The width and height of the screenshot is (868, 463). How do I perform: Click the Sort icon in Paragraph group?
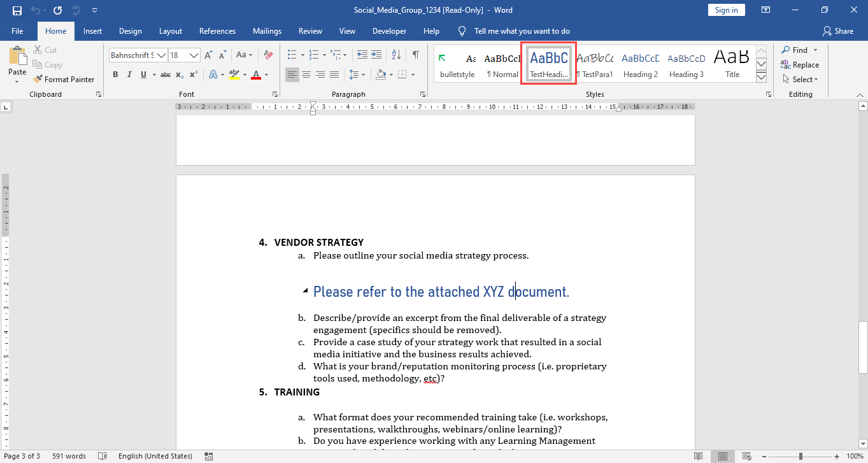click(397, 55)
